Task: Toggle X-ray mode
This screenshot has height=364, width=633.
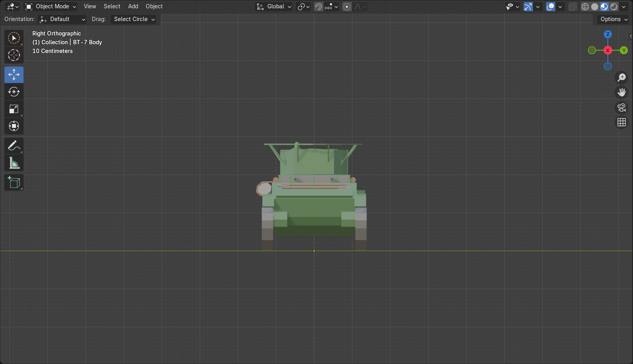Action: tap(572, 6)
